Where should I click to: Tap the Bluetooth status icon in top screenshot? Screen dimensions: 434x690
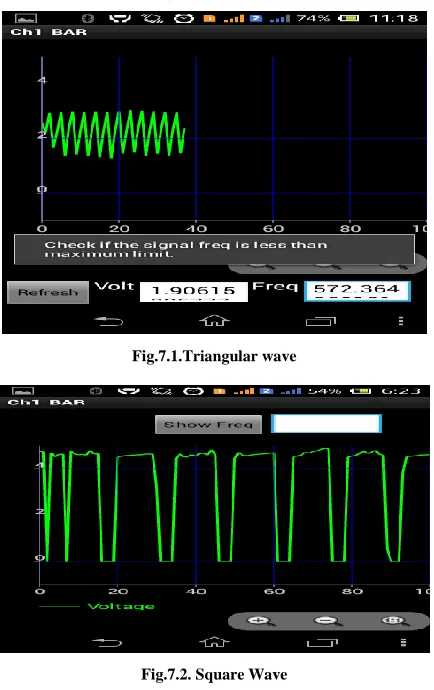coord(88,18)
